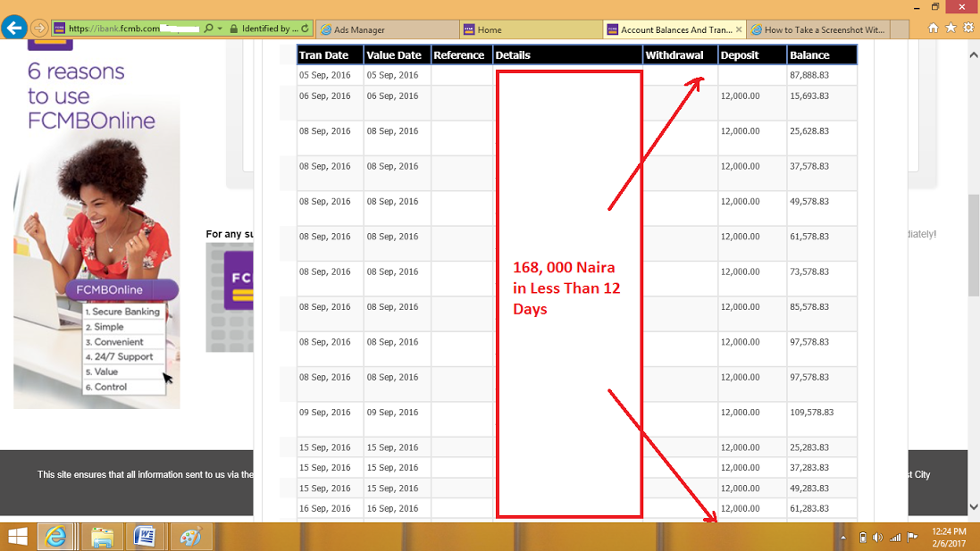Switch to the Home tab

click(x=532, y=29)
